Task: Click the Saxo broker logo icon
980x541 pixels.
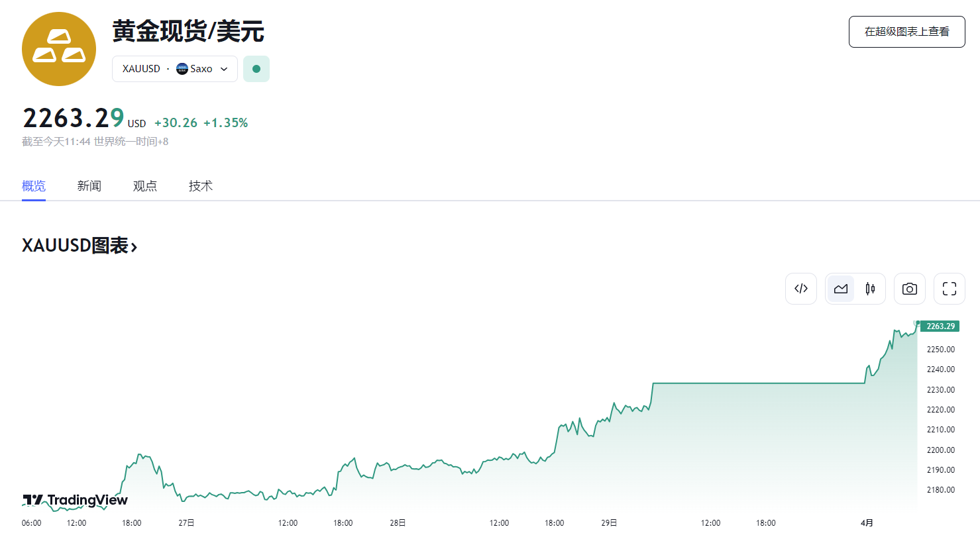Action: [x=182, y=69]
